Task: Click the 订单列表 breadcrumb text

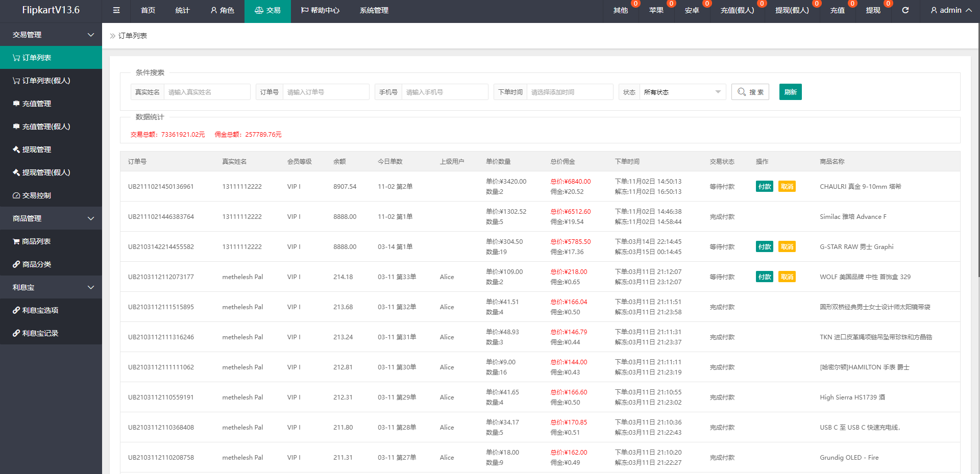Action: (x=133, y=36)
